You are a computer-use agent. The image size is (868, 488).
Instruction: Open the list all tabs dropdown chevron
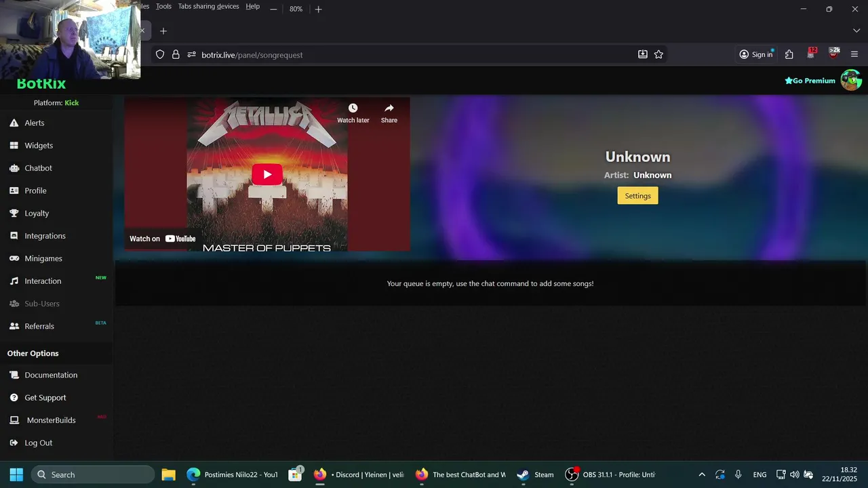pos(856,30)
